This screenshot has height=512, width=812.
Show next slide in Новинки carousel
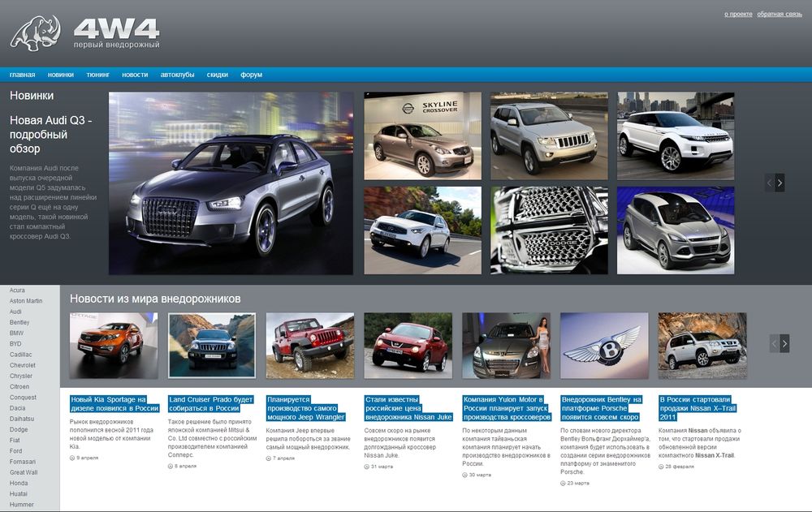[780, 183]
